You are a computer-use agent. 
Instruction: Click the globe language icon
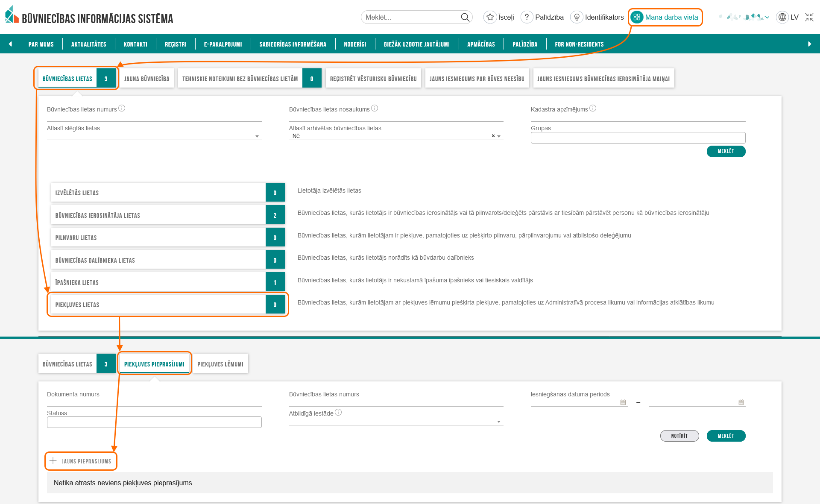point(782,17)
